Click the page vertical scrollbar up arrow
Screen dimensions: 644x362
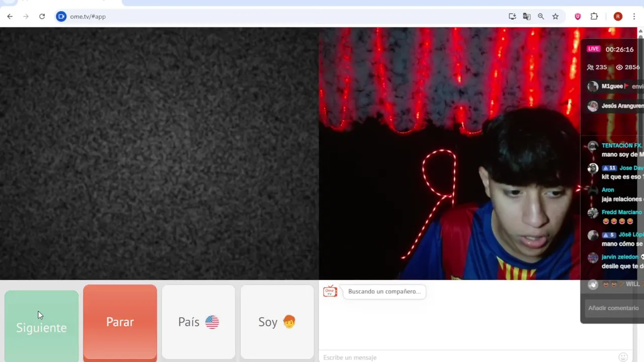click(x=640, y=31)
